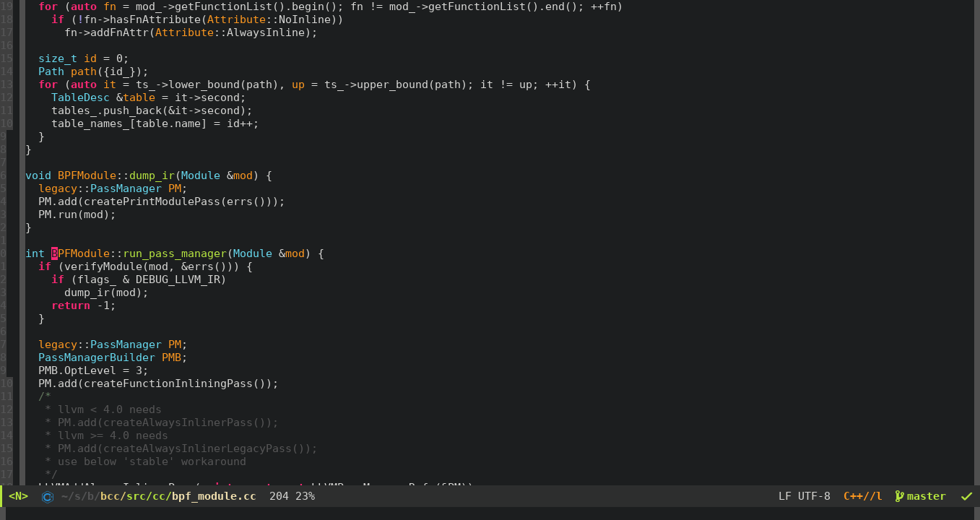Screen dimensions: 980x520
Task: Click the git branch icon beside master
Action: pos(899,496)
